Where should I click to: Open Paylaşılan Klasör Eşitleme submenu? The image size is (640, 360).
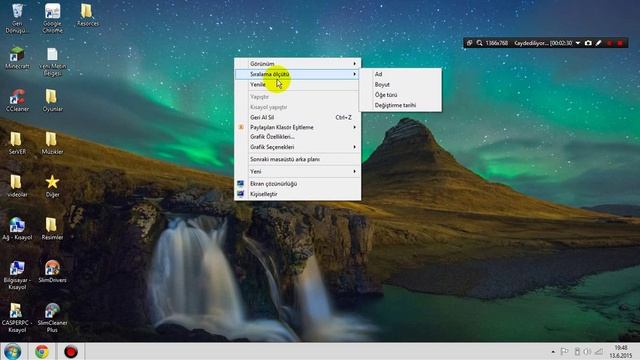click(x=298, y=127)
